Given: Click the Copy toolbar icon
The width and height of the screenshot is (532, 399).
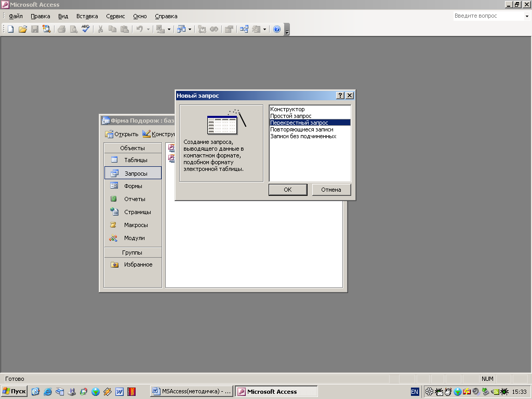Looking at the screenshot, I should coord(112,30).
